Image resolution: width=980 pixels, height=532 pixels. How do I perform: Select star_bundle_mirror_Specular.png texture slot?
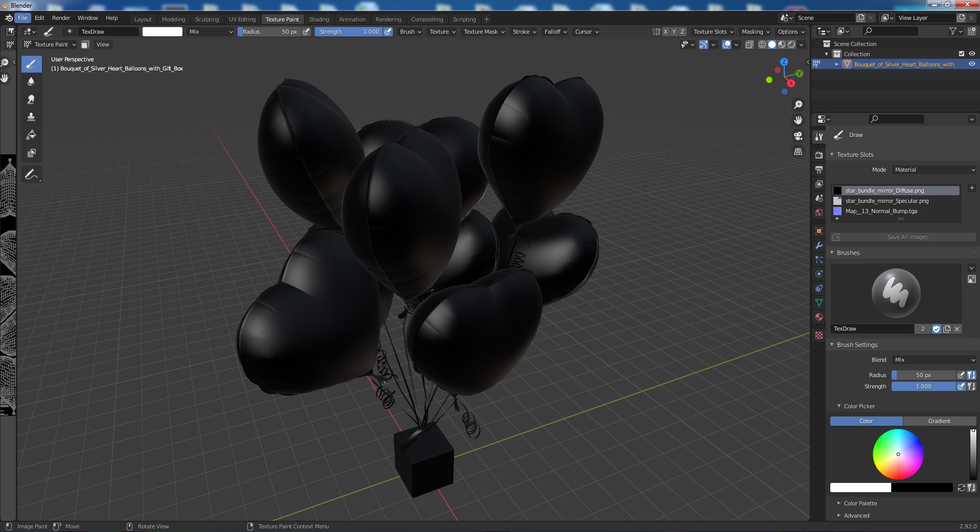coord(896,201)
